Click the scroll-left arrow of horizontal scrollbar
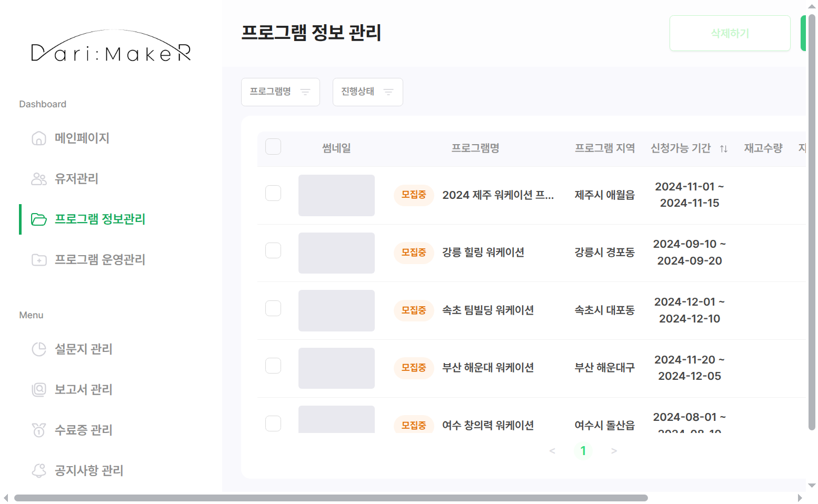This screenshot has width=818, height=504. point(6,498)
